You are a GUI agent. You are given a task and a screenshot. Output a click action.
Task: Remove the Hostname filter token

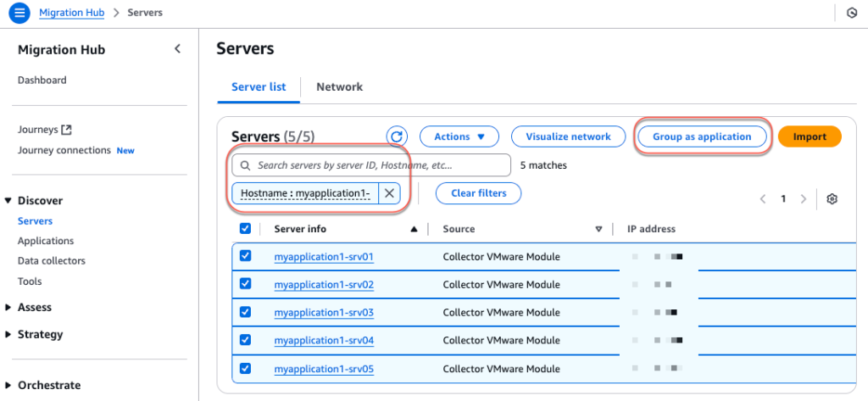click(389, 193)
